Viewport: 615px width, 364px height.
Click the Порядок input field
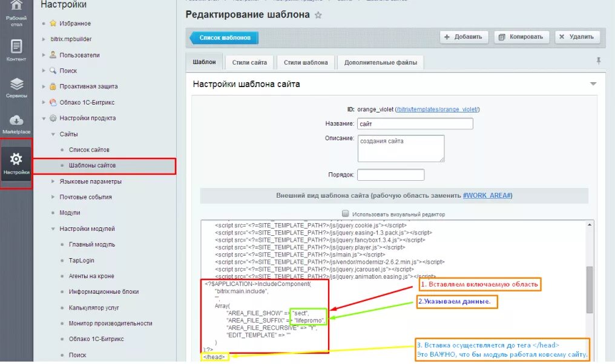click(390, 175)
